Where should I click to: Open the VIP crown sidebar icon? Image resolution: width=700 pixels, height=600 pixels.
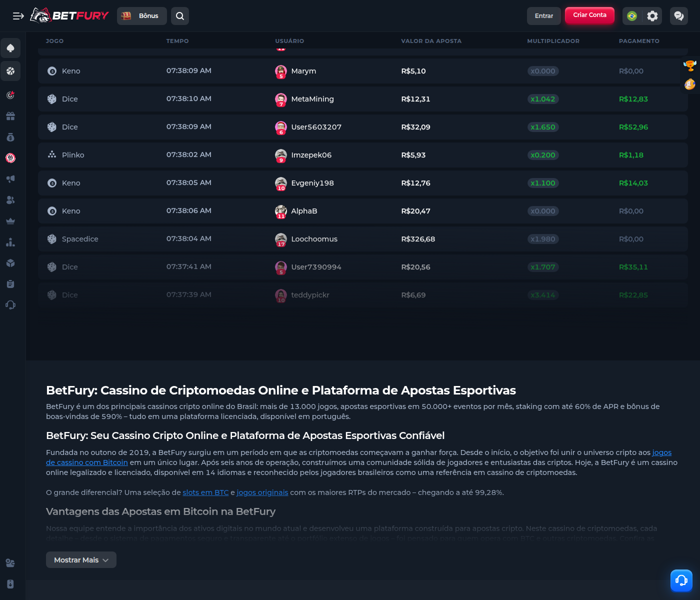point(10,221)
